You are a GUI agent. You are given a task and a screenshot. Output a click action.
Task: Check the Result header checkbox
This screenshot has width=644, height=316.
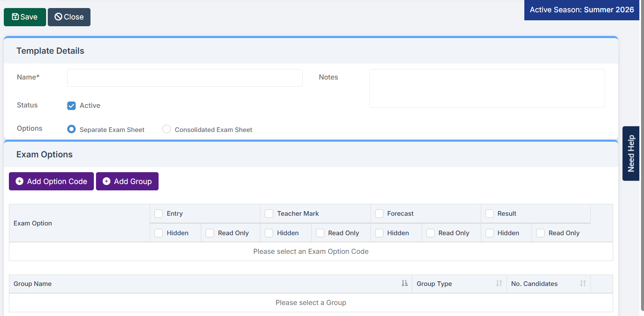pyautogui.click(x=490, y=214)
